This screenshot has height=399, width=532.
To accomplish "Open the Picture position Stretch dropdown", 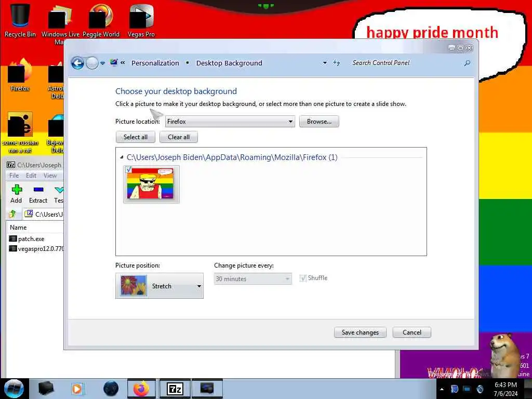I will (159, 286).
